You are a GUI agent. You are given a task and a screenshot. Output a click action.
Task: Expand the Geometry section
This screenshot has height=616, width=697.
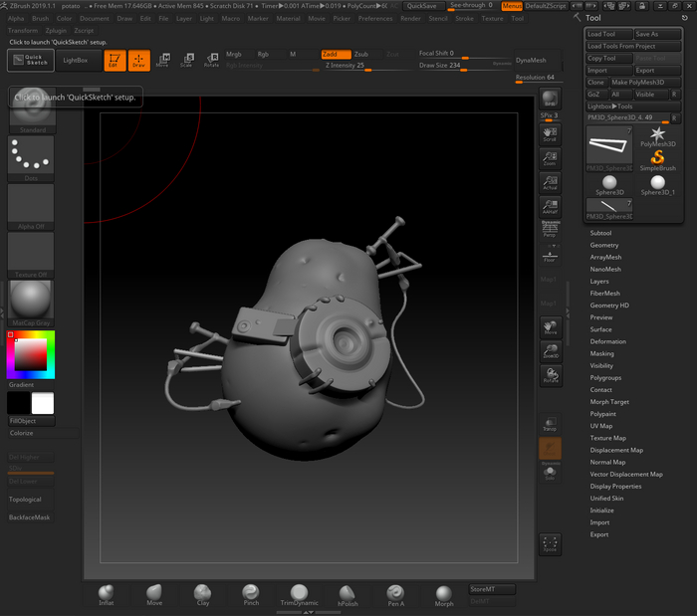(604, 245)
